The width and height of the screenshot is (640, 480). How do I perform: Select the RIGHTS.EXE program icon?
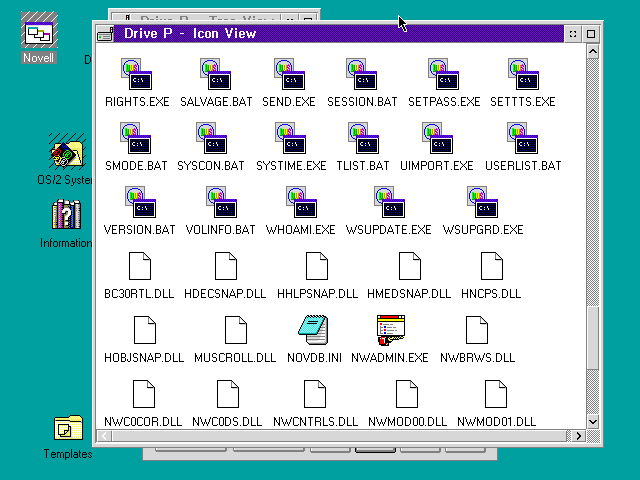coord(137,74)
